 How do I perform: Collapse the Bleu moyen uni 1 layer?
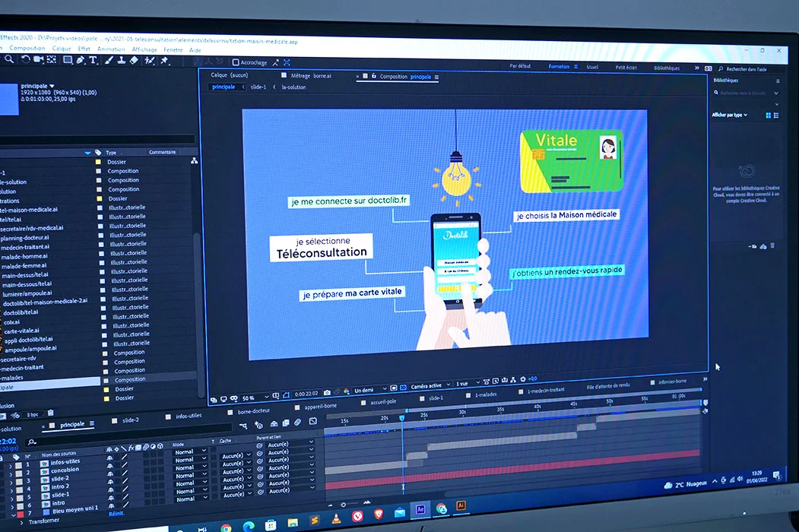click(x=13, y=515)
